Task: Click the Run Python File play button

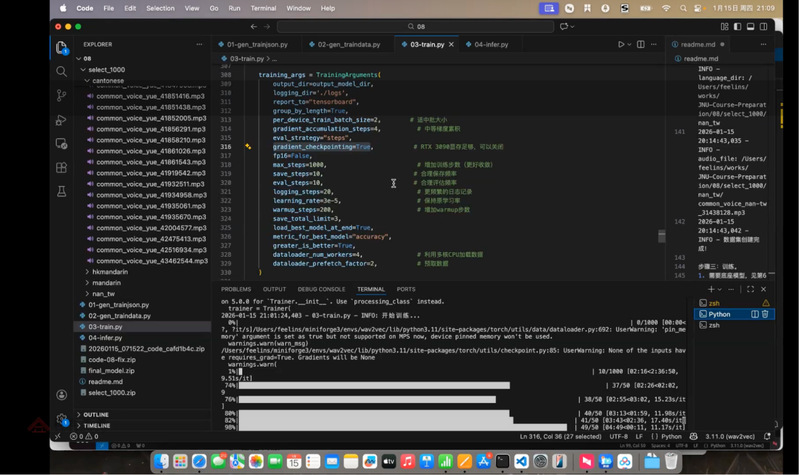Action: click(x=621, y=44)
